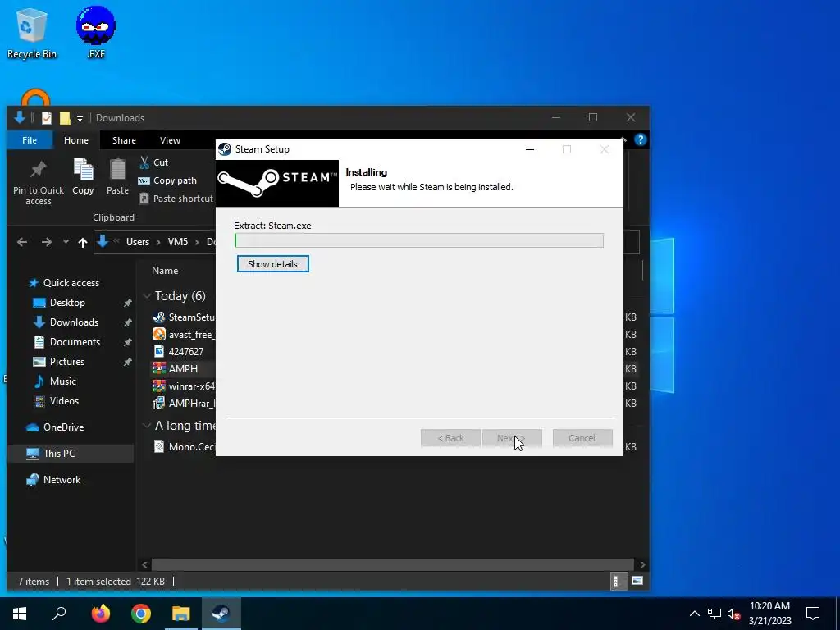The height and width of the screenshot is (630, 840).
Task: Open Customize Quick Access Toolbar dropdown
Action: [x=80, y=118]
